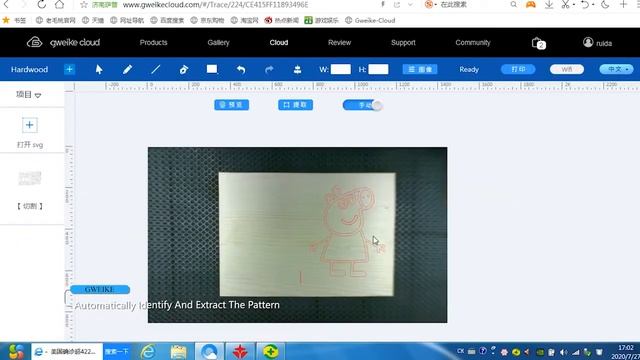The height and width of the screenshot is (360, 640).
Task: Select the pencil drawing tool
Action: pyautogui.click(x=127, y=69)
